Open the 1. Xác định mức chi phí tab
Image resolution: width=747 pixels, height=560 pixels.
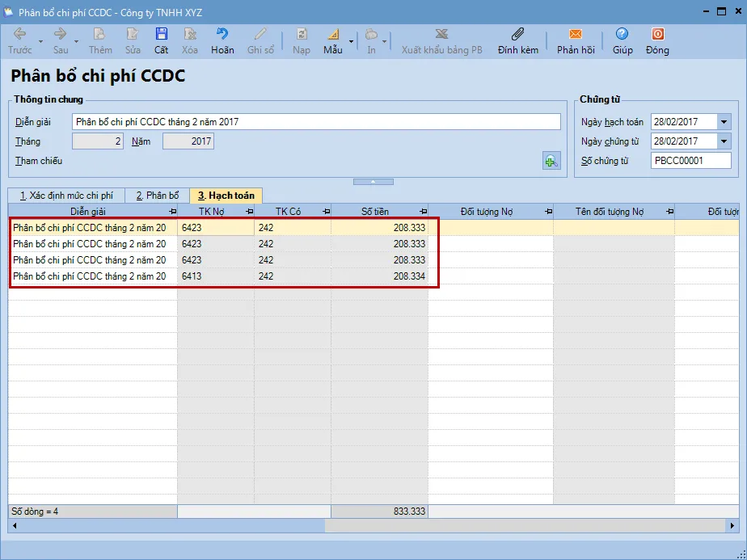click(x=66, y=196)
